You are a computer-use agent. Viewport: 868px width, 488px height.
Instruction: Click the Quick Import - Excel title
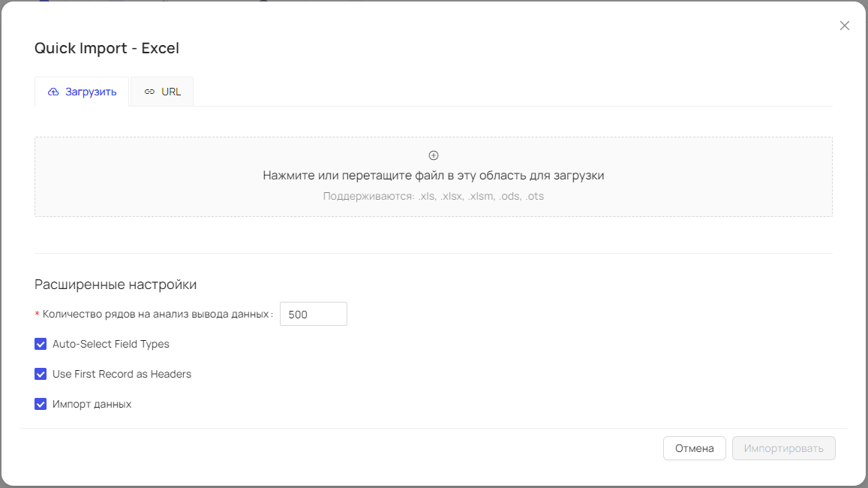pyautogui.click(x=107, y=49)
